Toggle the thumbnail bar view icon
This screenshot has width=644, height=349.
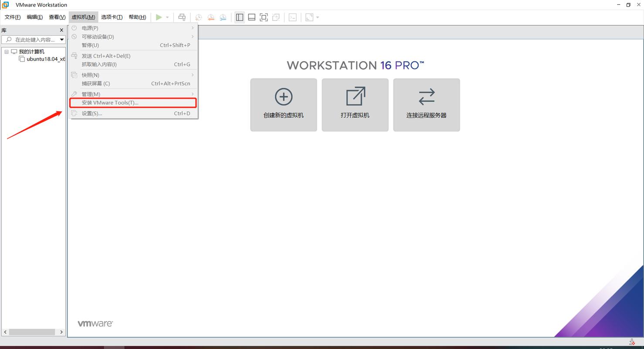[x=252, y=17]
